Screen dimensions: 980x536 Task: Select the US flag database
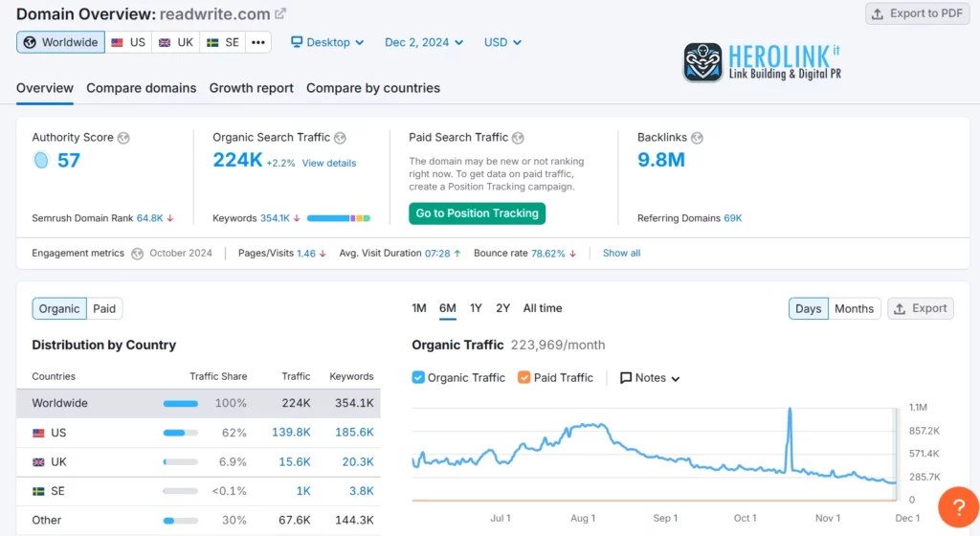[128, 42]
